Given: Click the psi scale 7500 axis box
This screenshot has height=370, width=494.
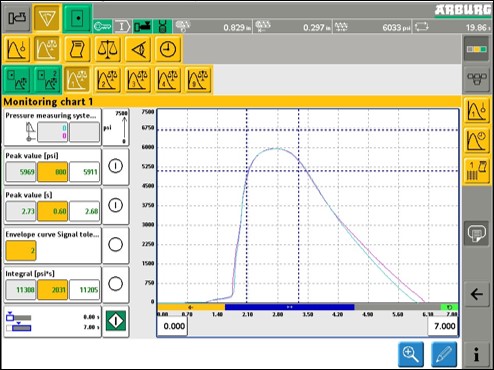Looking at the screenshot, I should tap(115, 127).
